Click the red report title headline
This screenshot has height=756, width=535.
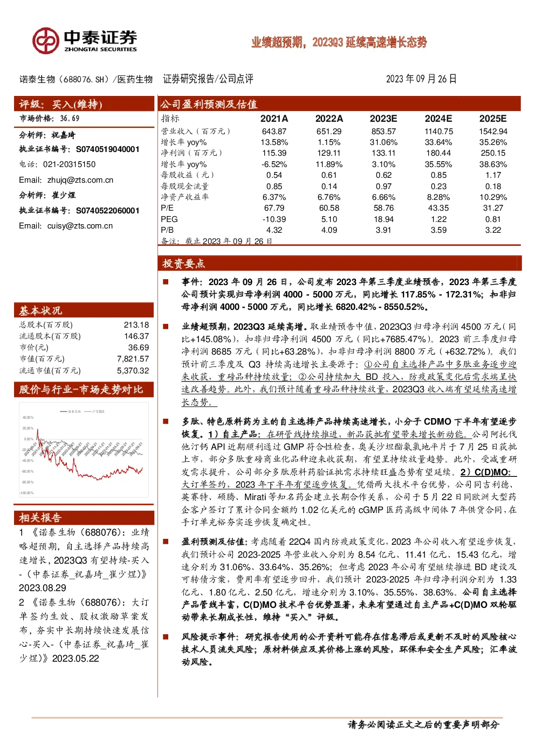tap(339, 43)
